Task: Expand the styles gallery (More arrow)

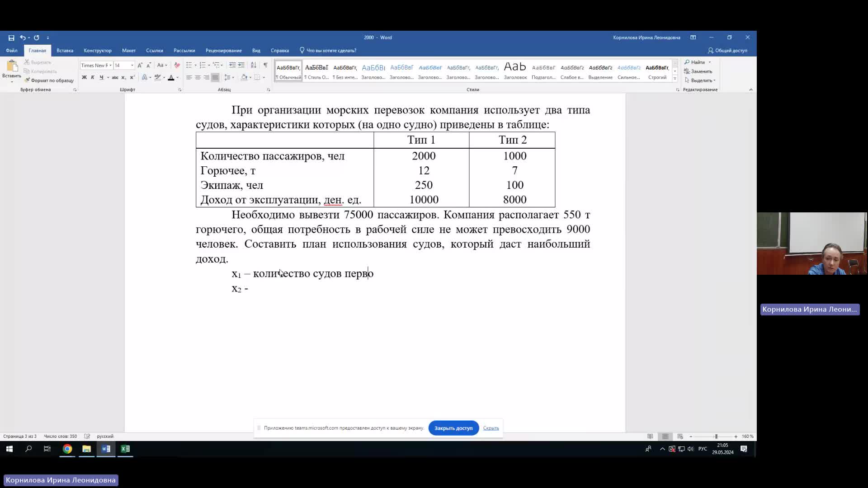Action: tap(675, 78)
